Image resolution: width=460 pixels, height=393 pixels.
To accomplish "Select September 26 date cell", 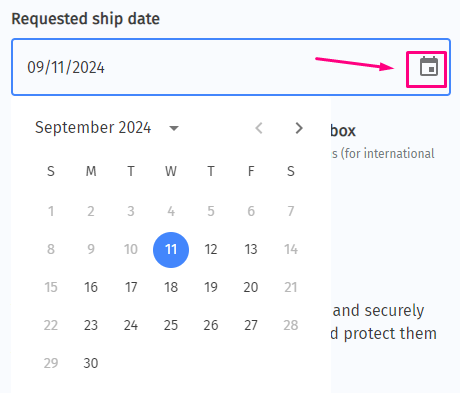I will (x=211, y=325).
